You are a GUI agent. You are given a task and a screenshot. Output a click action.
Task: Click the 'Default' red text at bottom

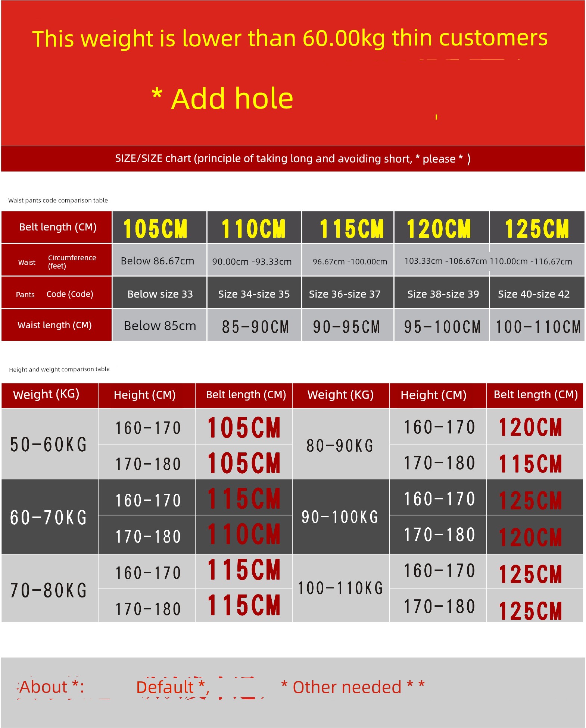tap(171, 687)
